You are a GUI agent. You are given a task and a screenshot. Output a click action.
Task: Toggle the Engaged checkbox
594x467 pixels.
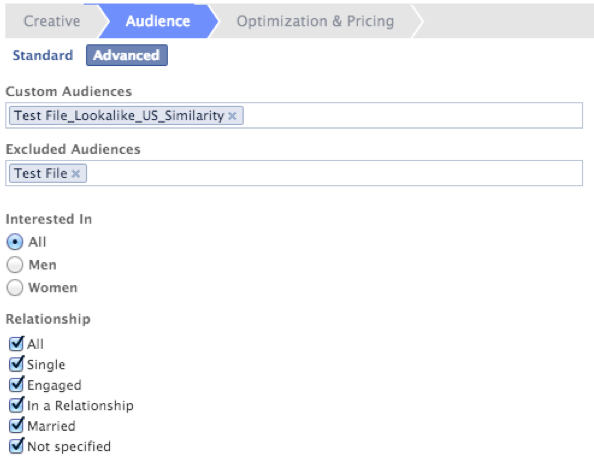[16, 384]
